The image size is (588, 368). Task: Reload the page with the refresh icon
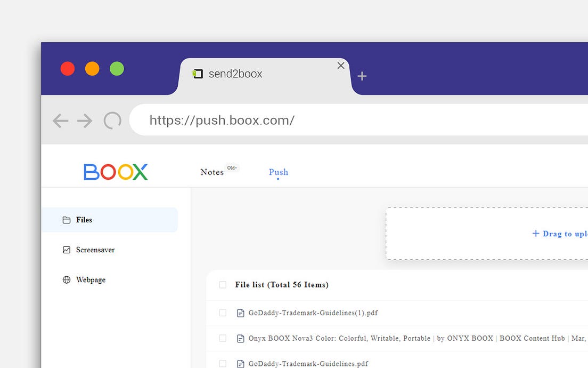pos(112,121)
